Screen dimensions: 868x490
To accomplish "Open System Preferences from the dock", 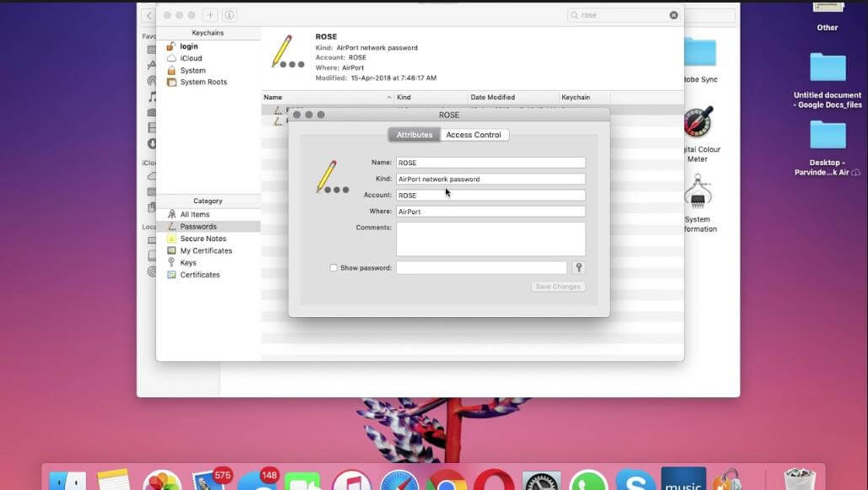I will pyautogui.click(x=541, y=481).
